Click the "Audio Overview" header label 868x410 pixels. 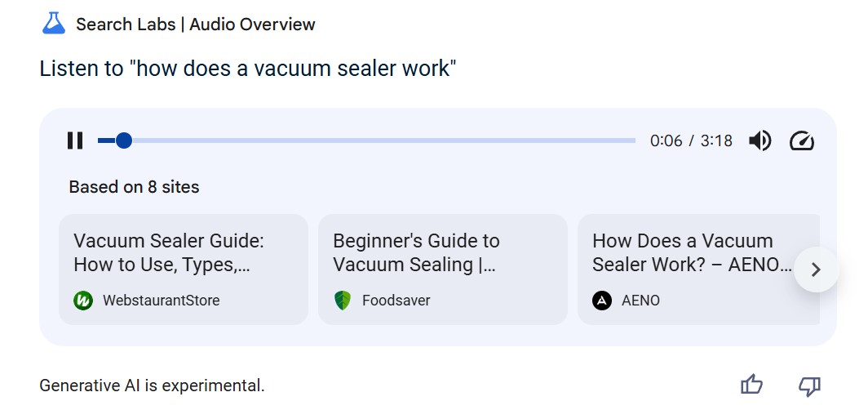tap(253, 25)
